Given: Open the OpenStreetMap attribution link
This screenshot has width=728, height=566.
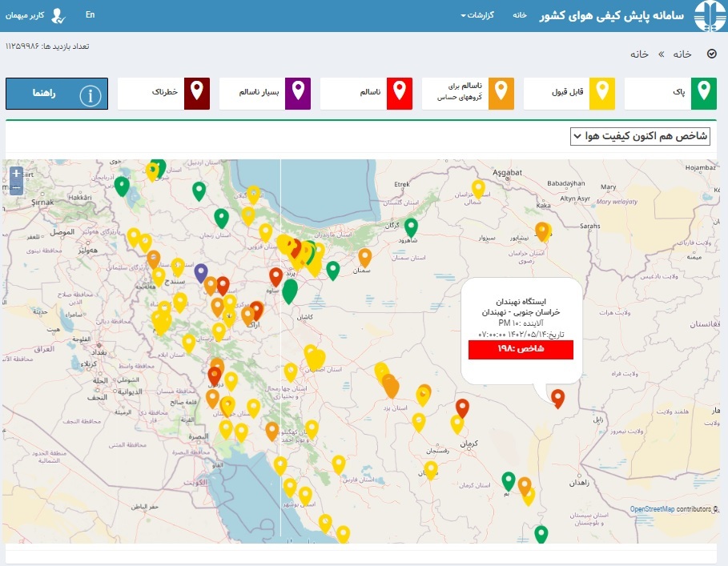Looking at the screenshot, I should (x=652, y=509).
